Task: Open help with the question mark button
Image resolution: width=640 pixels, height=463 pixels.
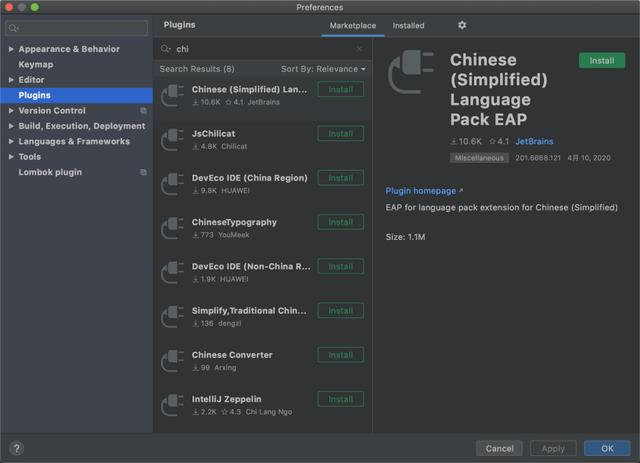Action: click(16, 448)
